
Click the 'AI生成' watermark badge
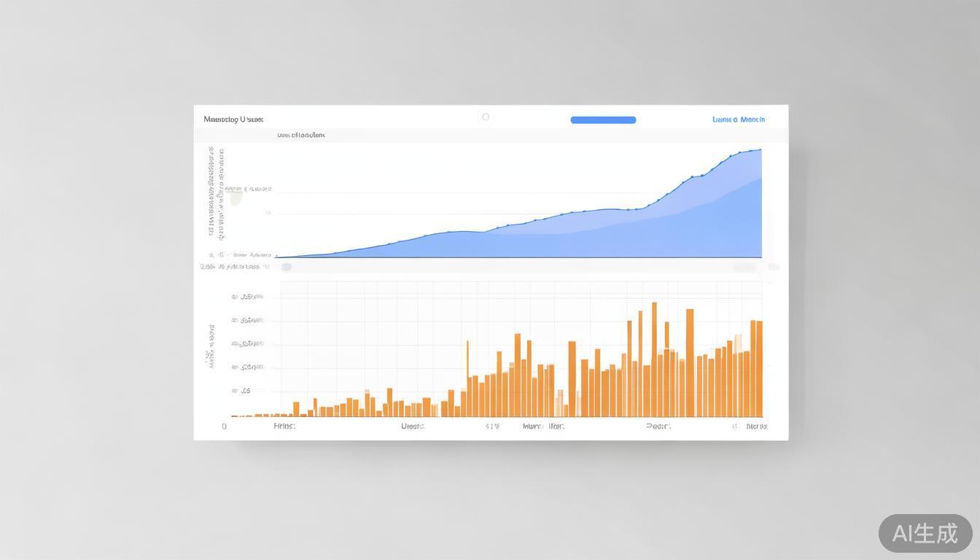point(925,533)
